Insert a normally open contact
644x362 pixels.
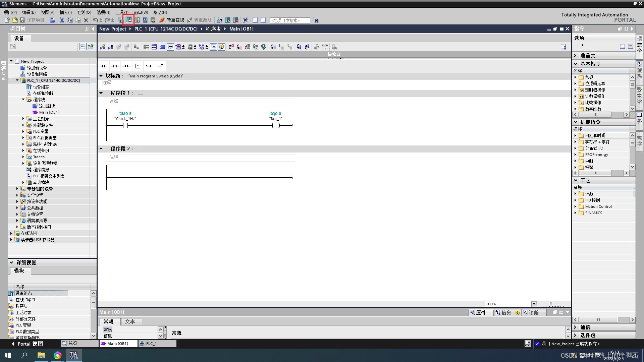[104, 66]
